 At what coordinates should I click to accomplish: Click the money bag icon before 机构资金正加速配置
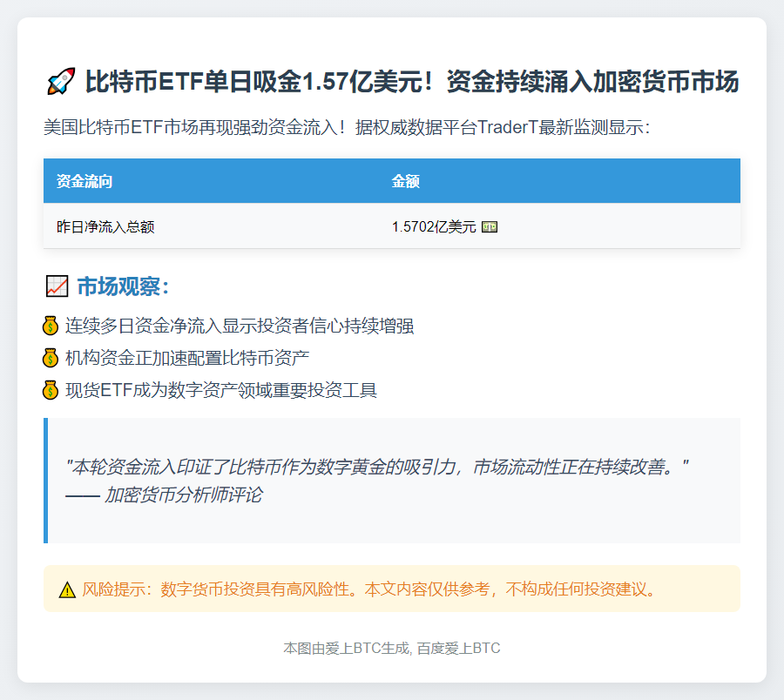[x=51, y=358]
